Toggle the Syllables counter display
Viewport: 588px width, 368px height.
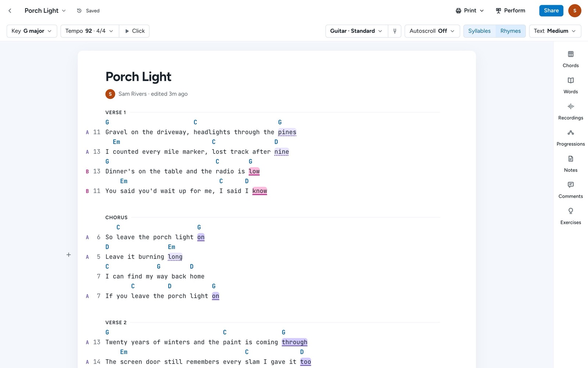pos(479,31)
